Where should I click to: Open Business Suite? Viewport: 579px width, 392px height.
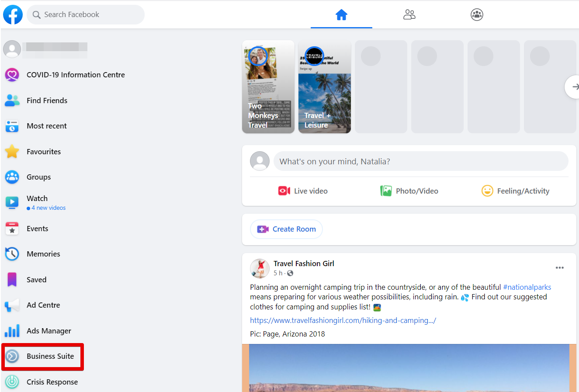click(x=50, y=356)
